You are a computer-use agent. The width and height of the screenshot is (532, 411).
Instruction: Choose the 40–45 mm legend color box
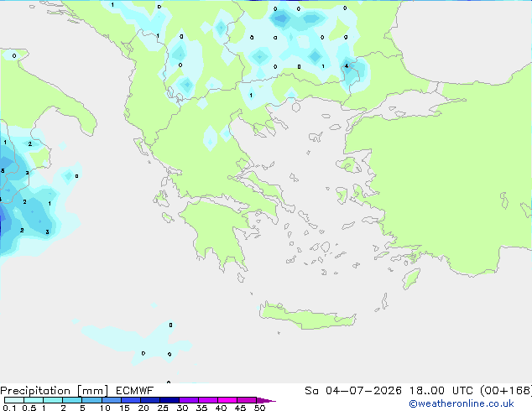(x=227, y=400)
